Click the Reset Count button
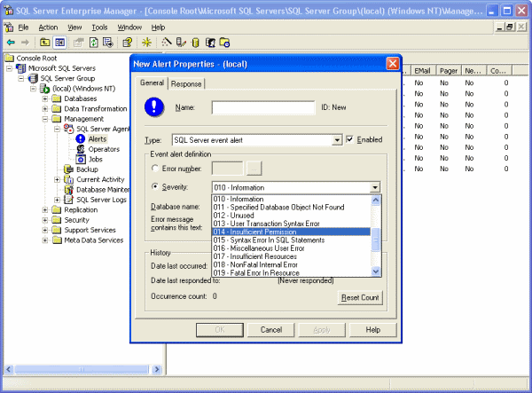Image resolution: width=532 pixels, height=393 pixels. pyautogui.click(x=360, y=297)
